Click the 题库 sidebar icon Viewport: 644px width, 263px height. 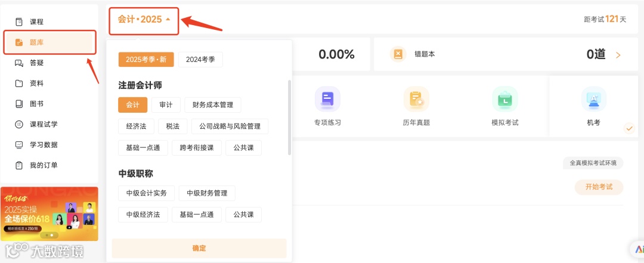(19, 42)
